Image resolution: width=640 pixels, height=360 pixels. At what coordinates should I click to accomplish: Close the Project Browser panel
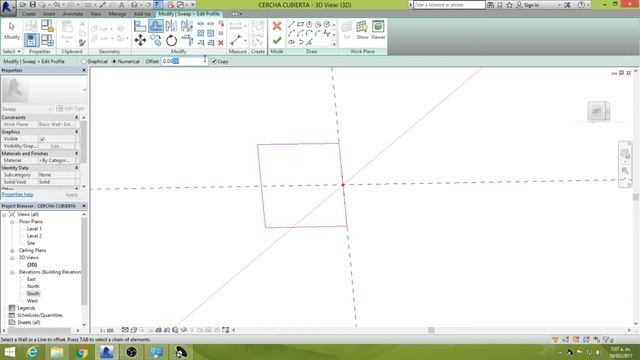[84, 206]
